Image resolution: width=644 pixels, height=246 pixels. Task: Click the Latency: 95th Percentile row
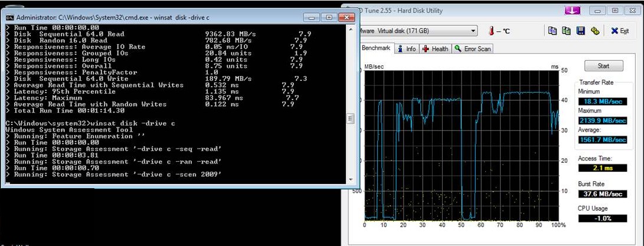tap(150, 91)
